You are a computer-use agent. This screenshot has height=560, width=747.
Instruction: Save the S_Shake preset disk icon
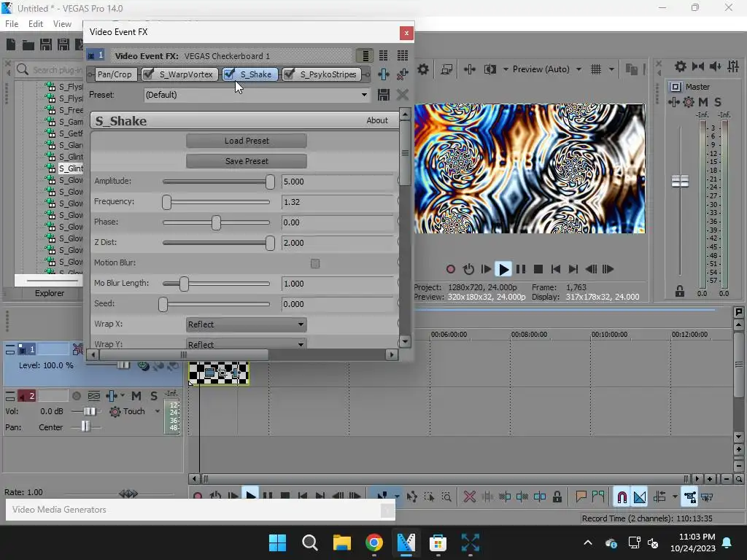[x=384, y=95]
